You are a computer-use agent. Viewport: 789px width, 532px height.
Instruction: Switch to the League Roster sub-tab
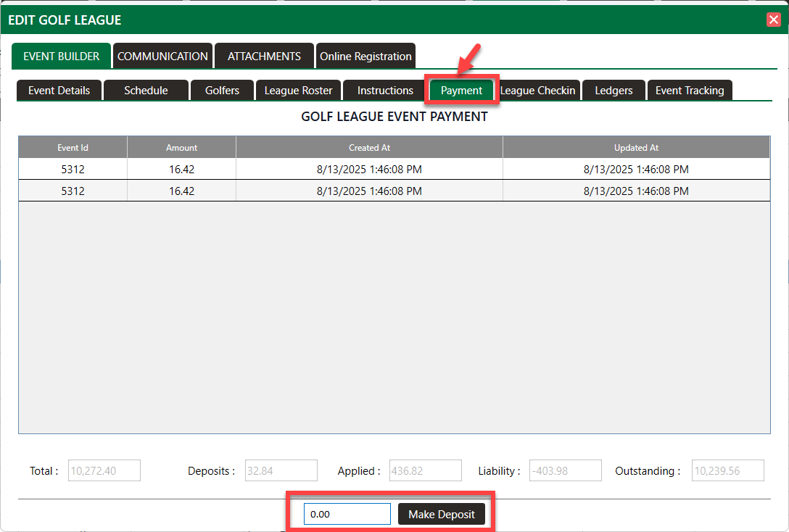(x=298, y=90)
